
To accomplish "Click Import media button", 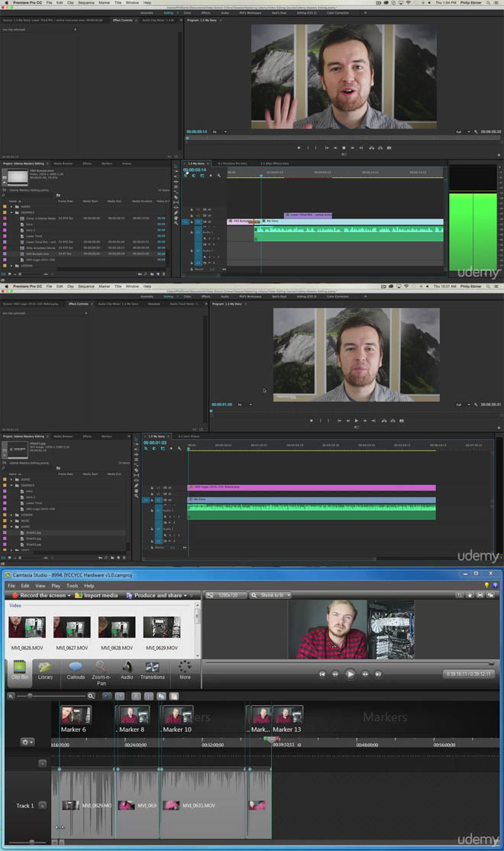I will click(x=96, y=595).
